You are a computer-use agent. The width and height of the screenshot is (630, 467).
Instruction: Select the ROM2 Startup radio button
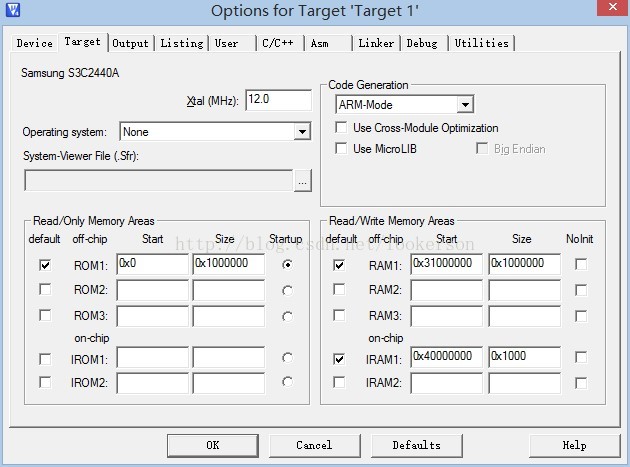click(287, 290)
